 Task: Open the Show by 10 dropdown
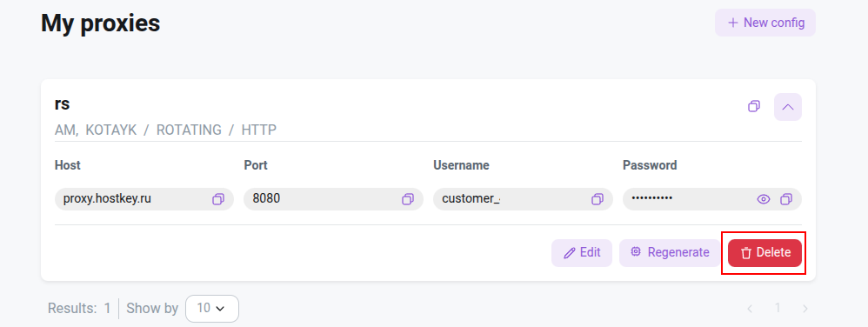tap(212, 308)
